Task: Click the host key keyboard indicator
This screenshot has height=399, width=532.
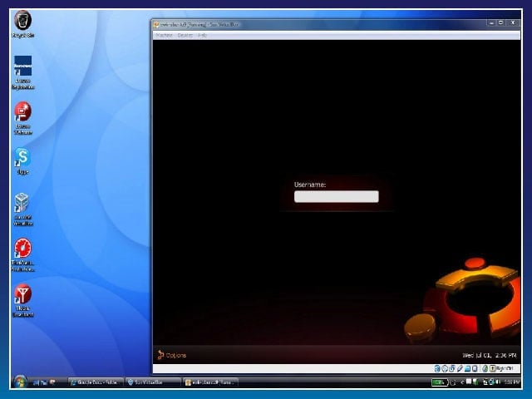Action: pos(492,368)
